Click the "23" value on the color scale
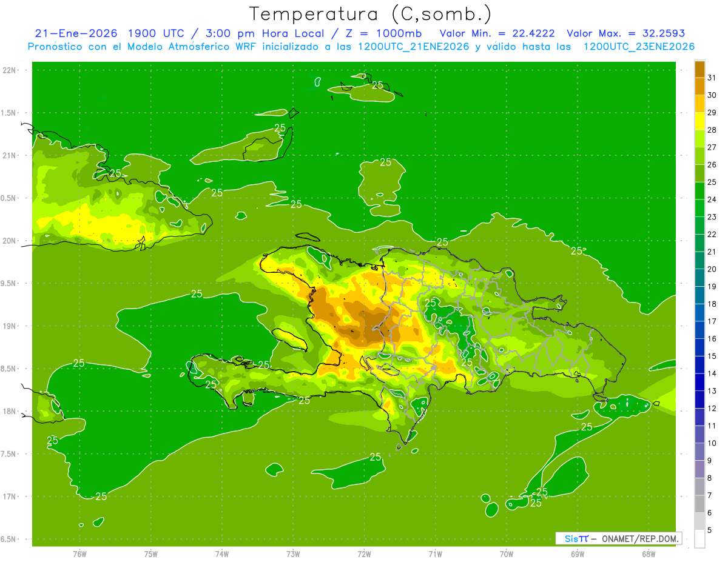 pyautogui.click(x=712, y=217)
